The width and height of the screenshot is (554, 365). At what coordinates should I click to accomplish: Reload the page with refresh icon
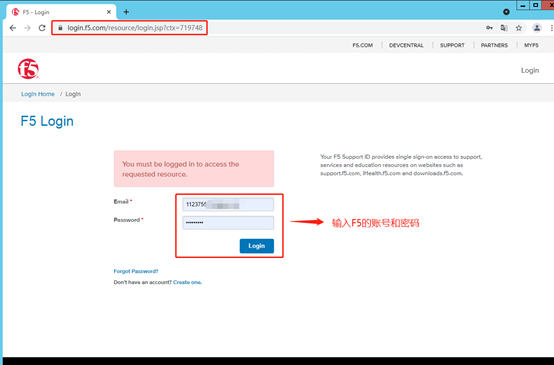pyautogui.click(x=42, y=28)
